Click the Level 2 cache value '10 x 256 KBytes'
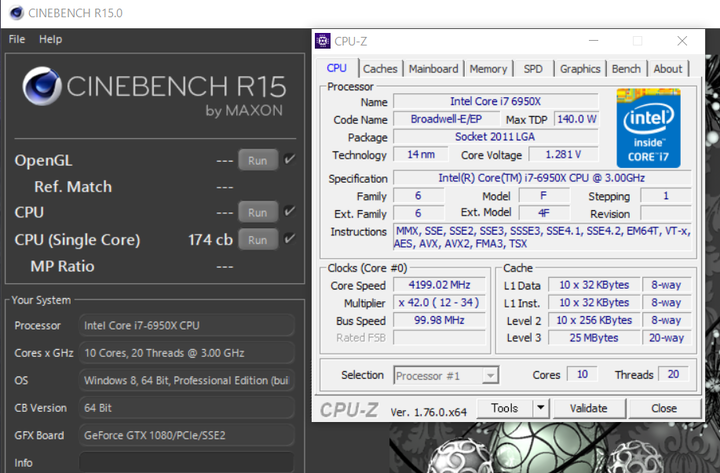The width and height of the screenshot is (720, 473). (x=594, y=320)
